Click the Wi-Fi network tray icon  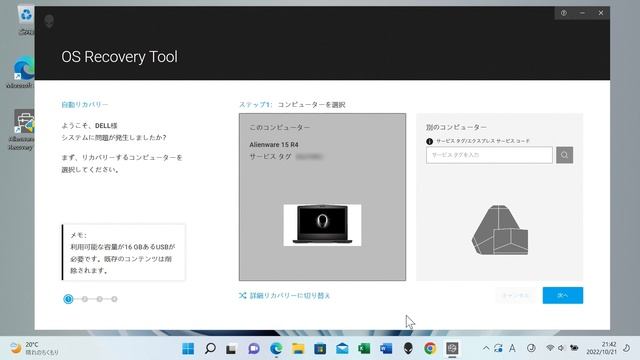click(x=550, y=348)
